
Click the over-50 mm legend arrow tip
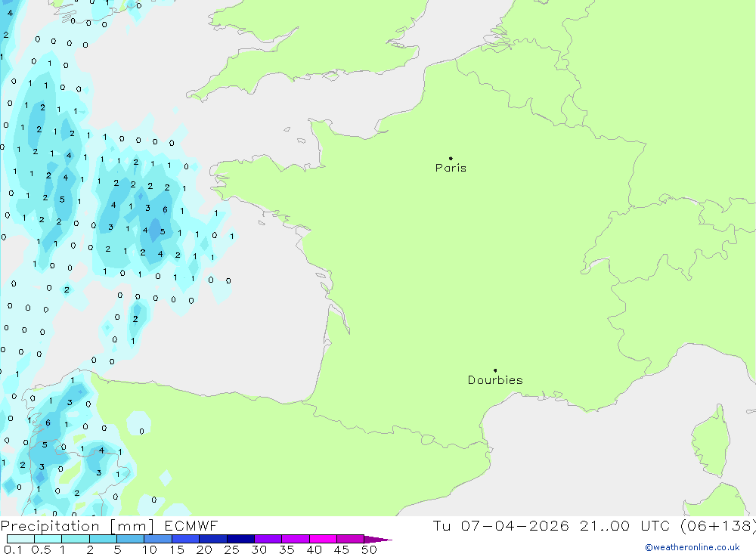click(378, 540)
